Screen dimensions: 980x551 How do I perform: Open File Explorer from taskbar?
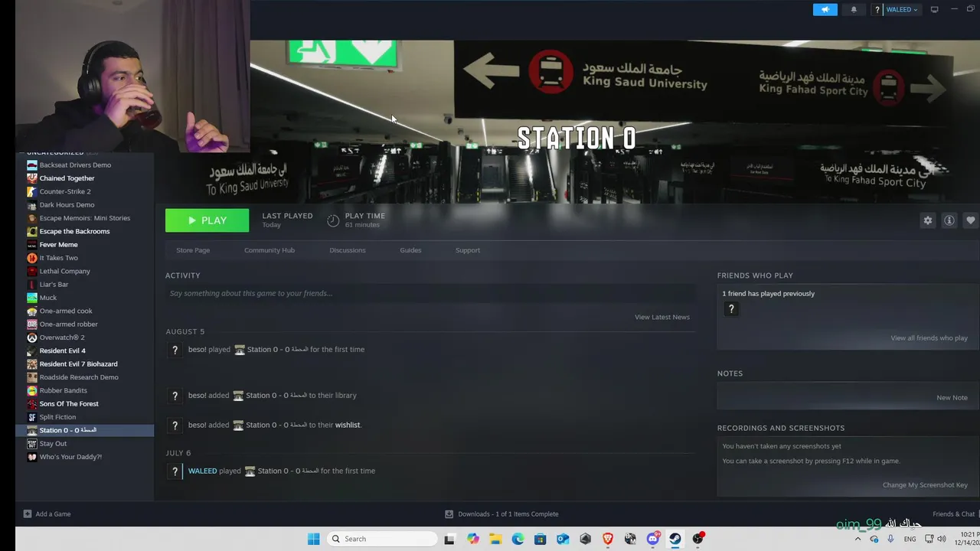click(x=495, y=539)
